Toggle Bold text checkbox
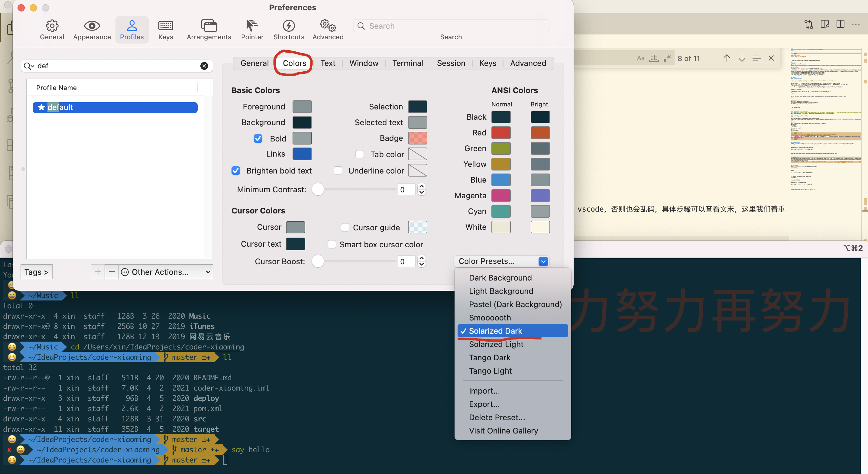This screenshot has height=474, width=868. point(258,138)
